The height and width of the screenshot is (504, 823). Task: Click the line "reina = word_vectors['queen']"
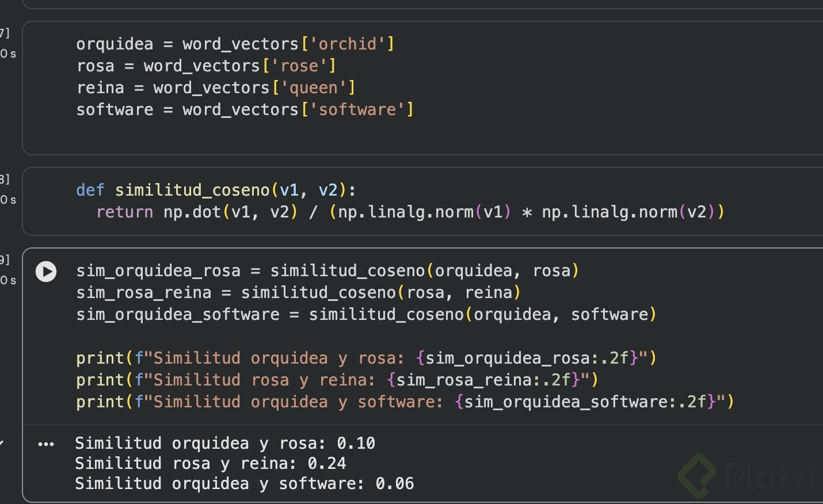click(216, 88)
